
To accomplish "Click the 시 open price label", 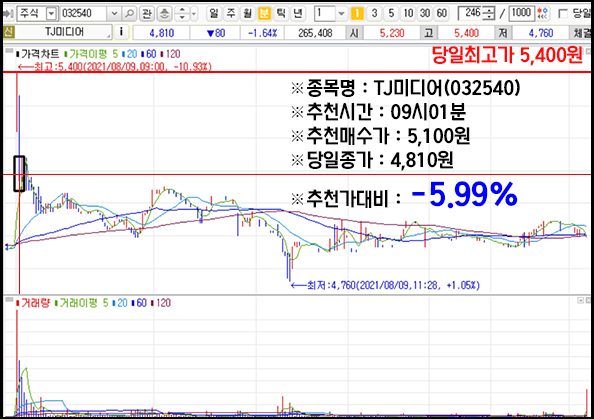I will tap(354, 33).
